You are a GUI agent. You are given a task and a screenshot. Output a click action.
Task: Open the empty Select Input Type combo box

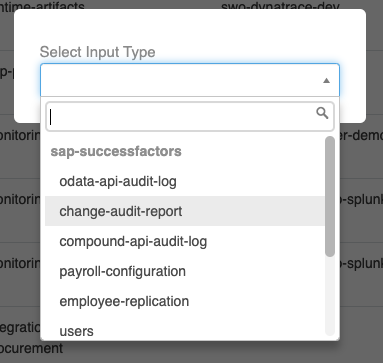pos(190,80)
